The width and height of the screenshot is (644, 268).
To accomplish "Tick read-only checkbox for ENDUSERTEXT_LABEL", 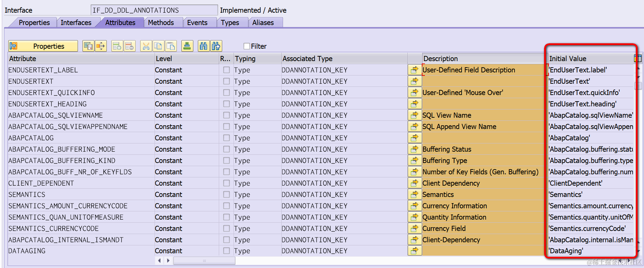I will [226, 70].
